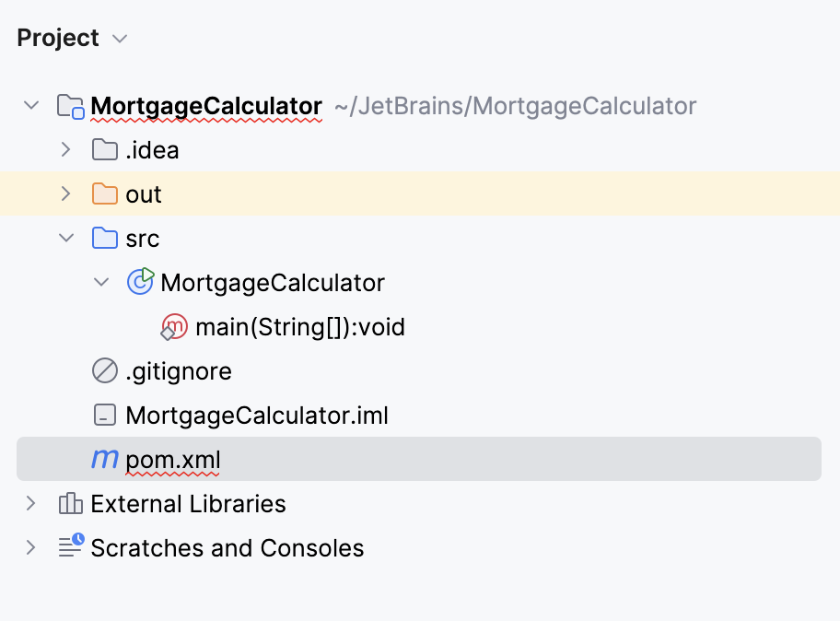The height and width of the screenshot is (621, 840).
Task: Expand the External Libraries node
Action: [30, 504]
